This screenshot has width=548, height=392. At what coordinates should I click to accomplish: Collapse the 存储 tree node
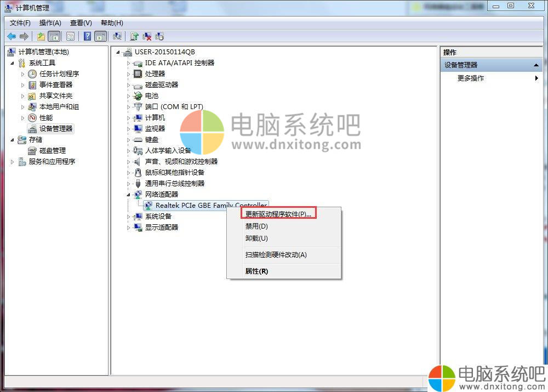point(12,140)
